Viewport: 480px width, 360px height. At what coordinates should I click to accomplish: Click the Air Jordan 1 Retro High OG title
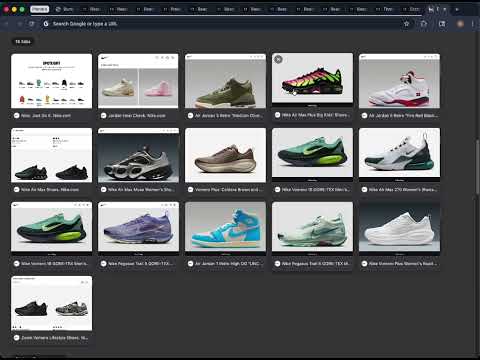coord(229,264)
